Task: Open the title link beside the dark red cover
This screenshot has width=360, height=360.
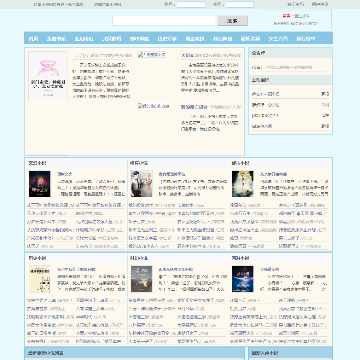Action: coord(65,174)
